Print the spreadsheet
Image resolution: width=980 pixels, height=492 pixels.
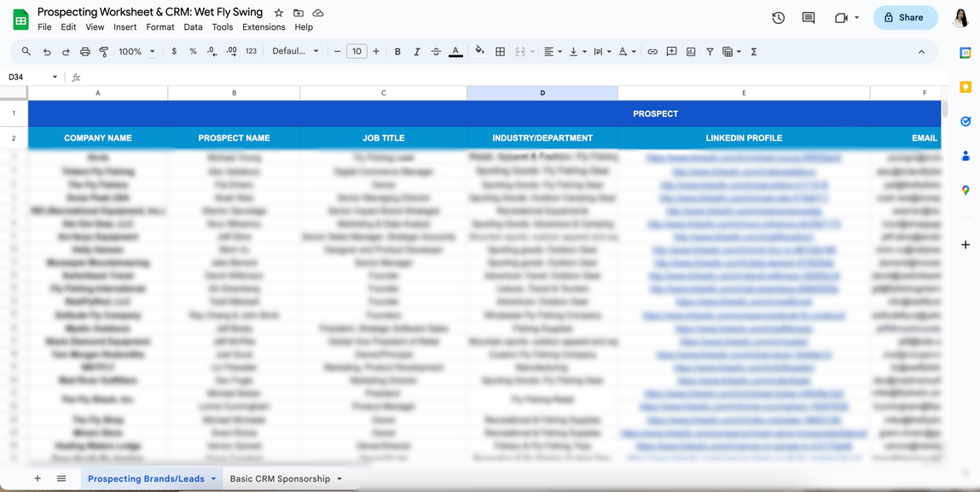pos(85,52)
